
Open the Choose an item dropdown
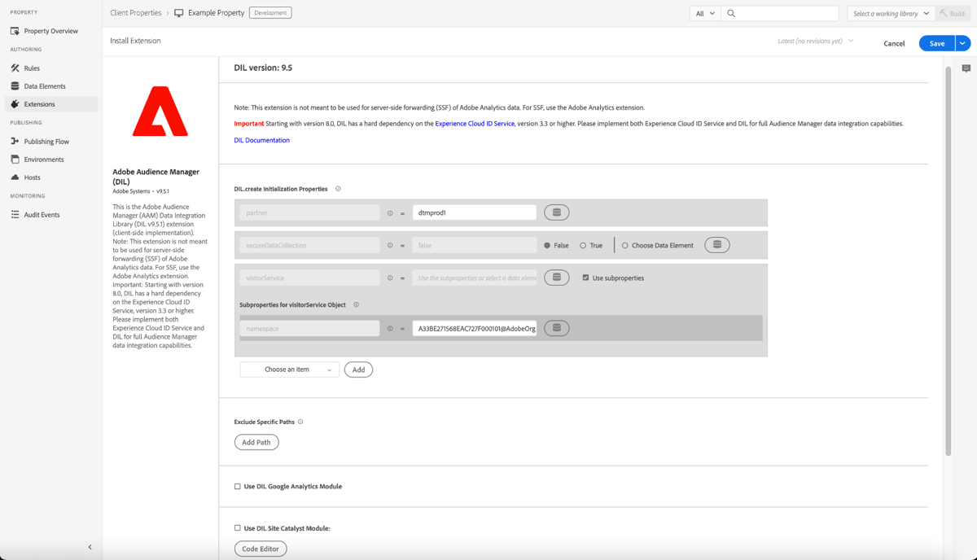click(x=289, y=369)
